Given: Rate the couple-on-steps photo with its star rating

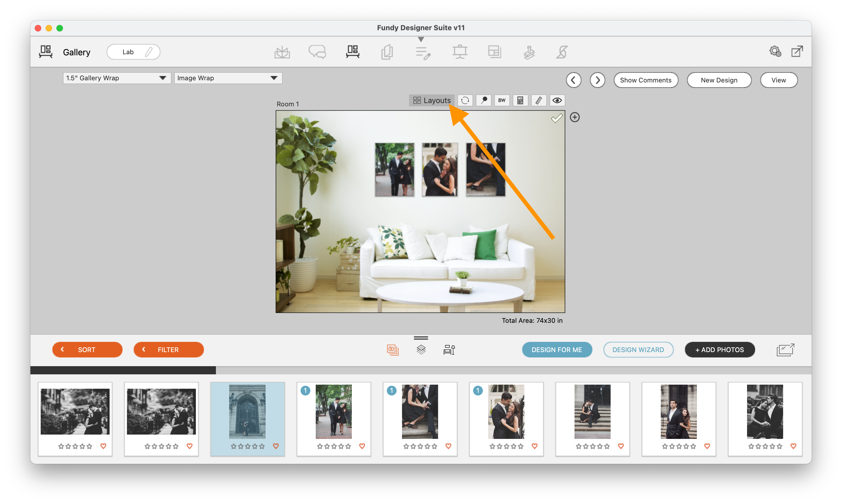Looking at the screenshot, I should (x=592, y=446).
